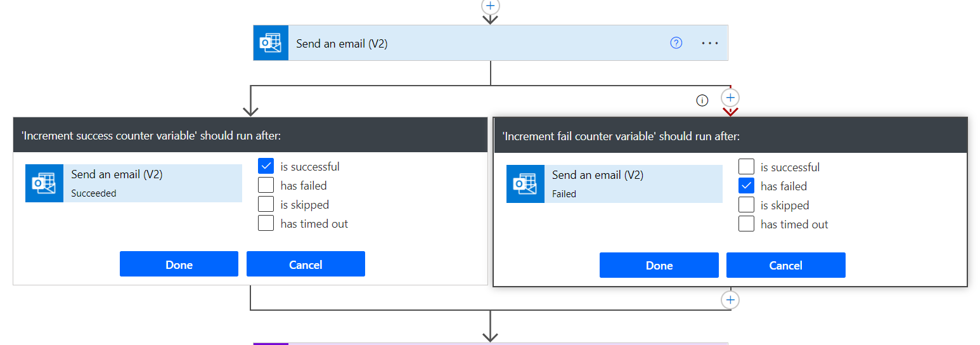Viewport: 980px width, 345px height.
Task: Check 'has timed out' in success counter panel
Action: 266,223
